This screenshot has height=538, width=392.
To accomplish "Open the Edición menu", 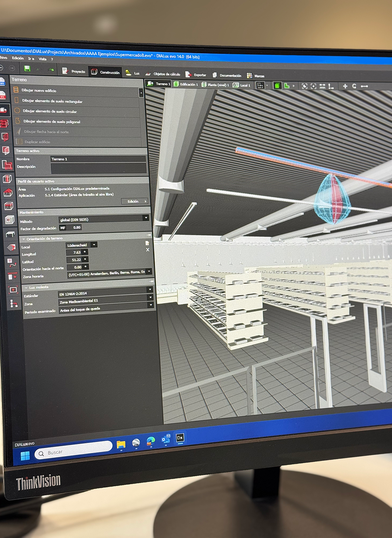I will pyautogui.click(x=18, y=58).
